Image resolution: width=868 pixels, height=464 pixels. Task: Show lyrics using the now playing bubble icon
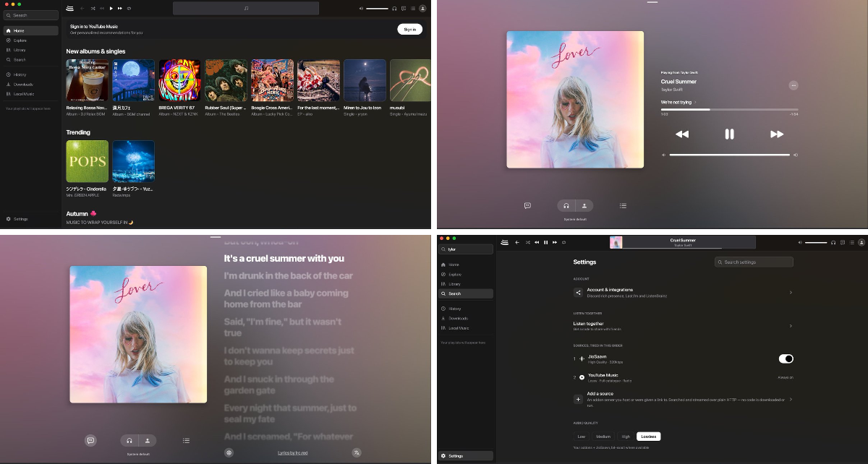(x=527, y=205)
